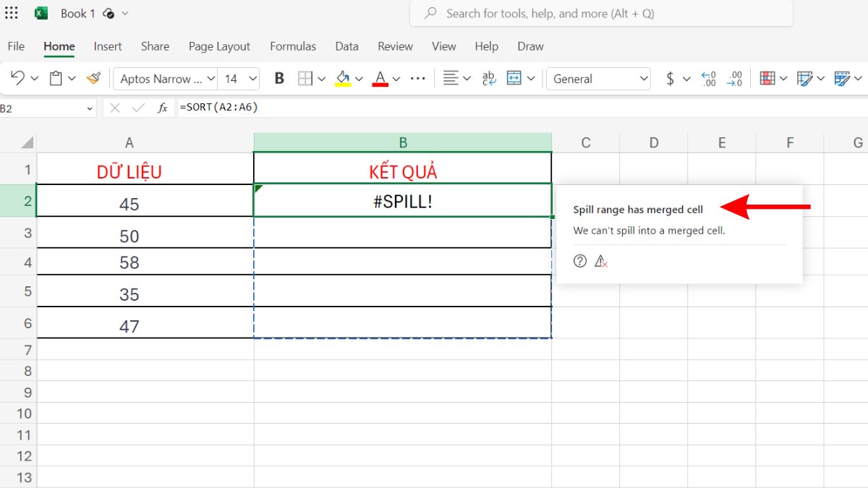Open more font options ellipsis
Screen dimensions: 868x488
click(x=418, y=79)
